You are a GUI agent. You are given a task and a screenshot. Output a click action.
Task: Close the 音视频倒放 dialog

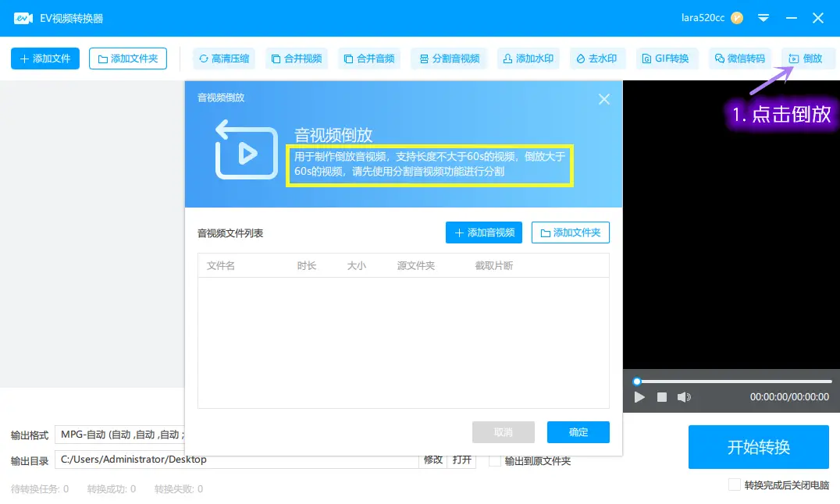click(x=603, y=99)
